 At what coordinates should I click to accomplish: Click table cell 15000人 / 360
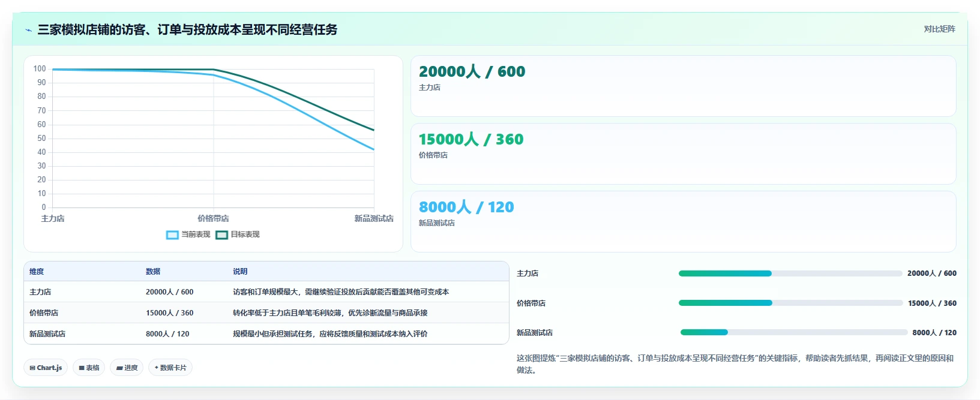pos(169,313)
